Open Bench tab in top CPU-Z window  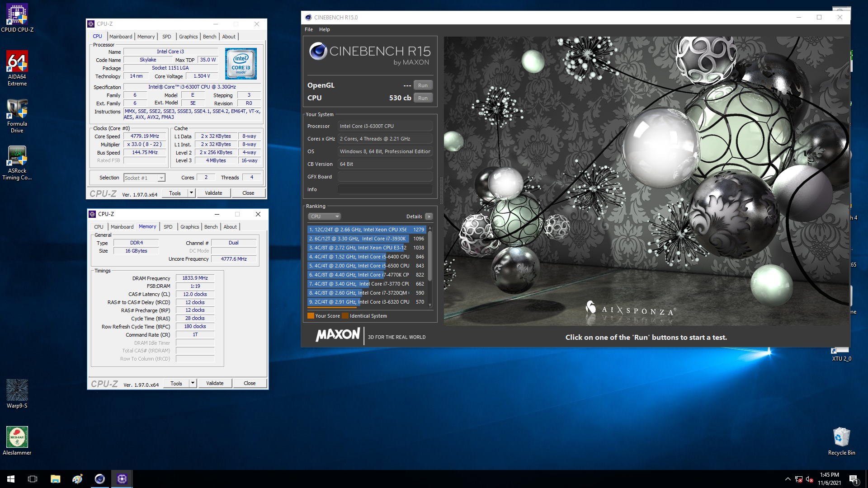point(210,37)
